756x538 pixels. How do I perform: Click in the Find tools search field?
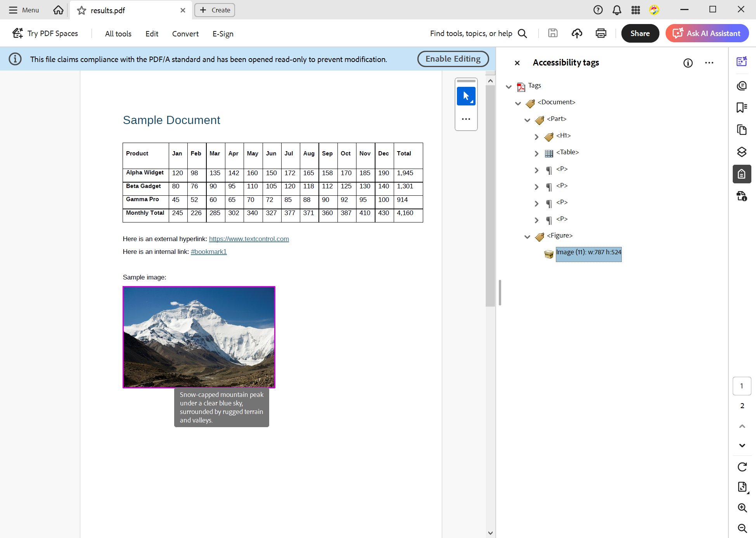point(471,33)
